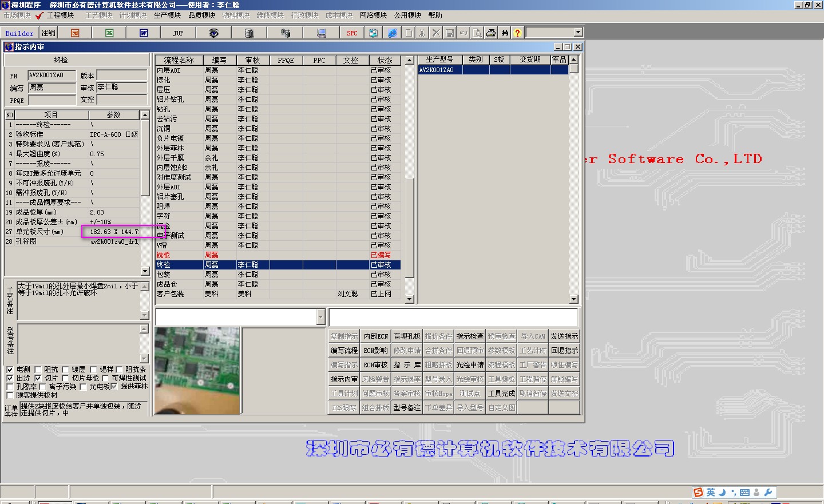Check the 切片母板 checkbox

coord(65,378)
